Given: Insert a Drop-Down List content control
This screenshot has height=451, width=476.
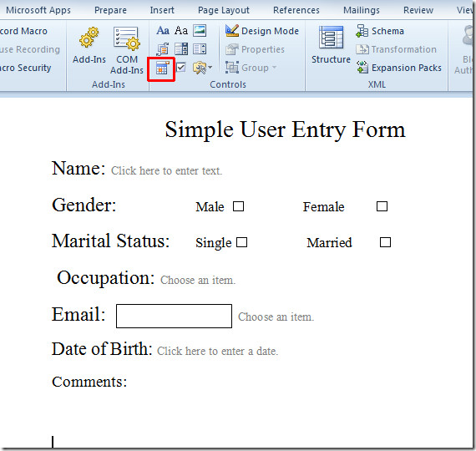Looking at the screenshot, I should pos(200,49).
